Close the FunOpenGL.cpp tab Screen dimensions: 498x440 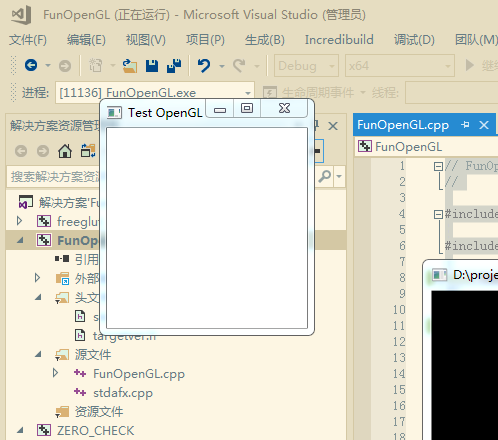[484, 125]
